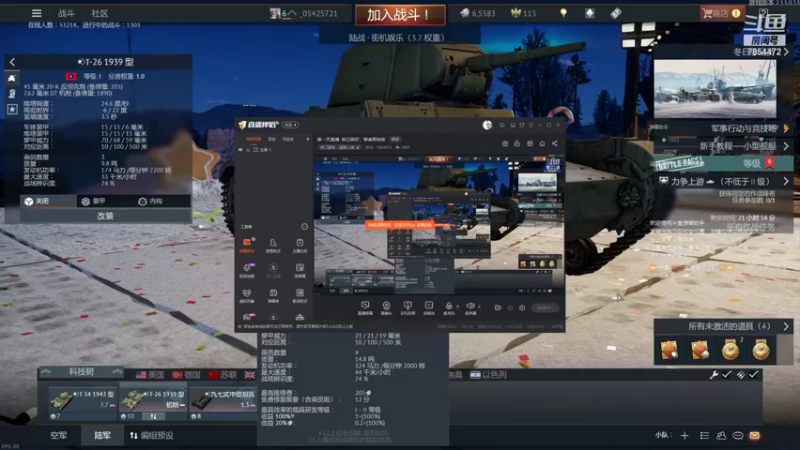The image size is (800, 450).
Task: Select the 美国 nation tab
Action: pyautogui.click(x=150, y=375)
